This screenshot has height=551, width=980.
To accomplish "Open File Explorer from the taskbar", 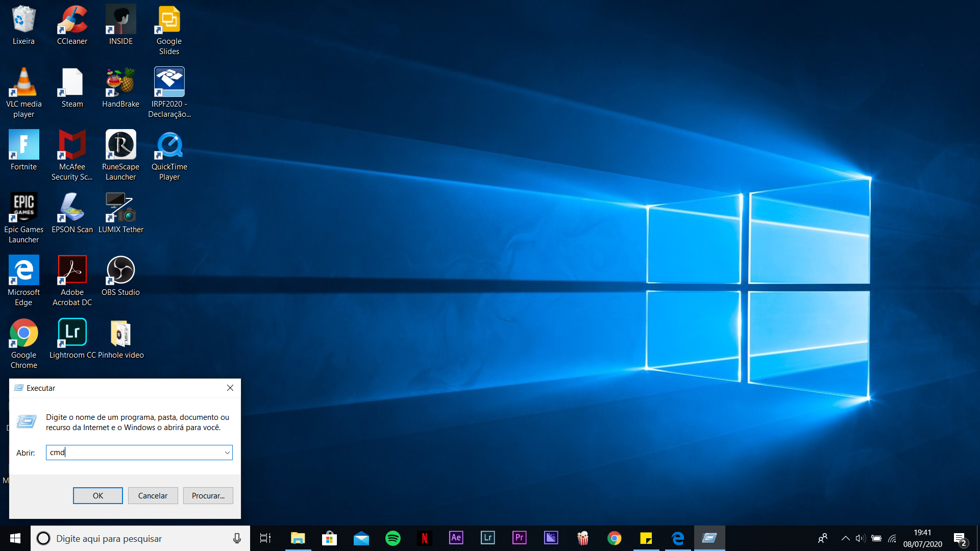I will 298,538.
